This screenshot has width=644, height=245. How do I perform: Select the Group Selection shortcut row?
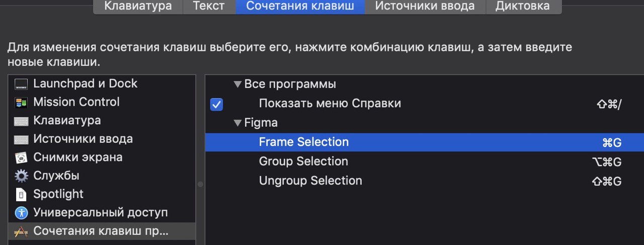click(425, 161)
